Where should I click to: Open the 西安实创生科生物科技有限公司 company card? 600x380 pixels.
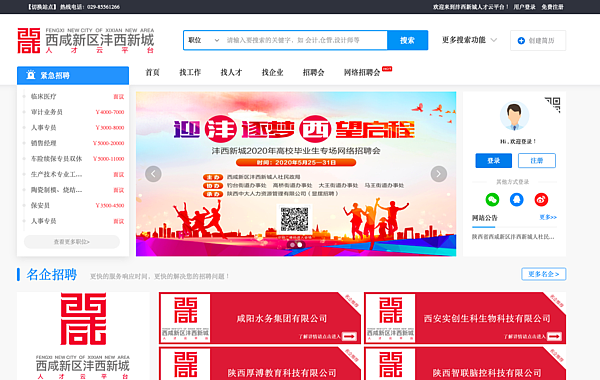pos(465,318)
